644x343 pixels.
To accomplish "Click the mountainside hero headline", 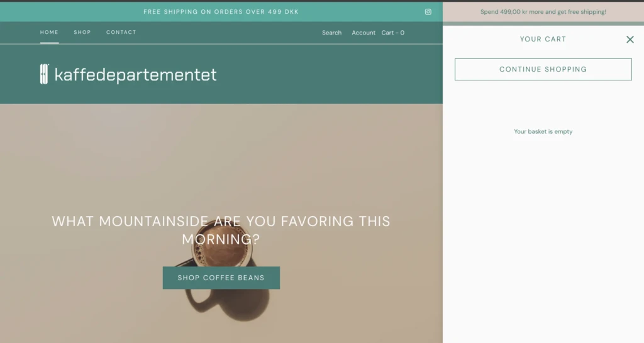I will coord(221,230).
